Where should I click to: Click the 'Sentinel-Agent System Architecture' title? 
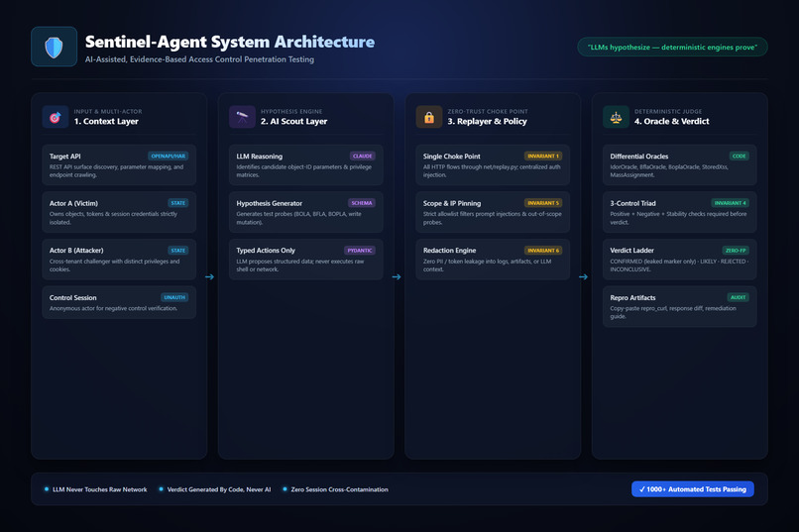click(x=230, y=42)
